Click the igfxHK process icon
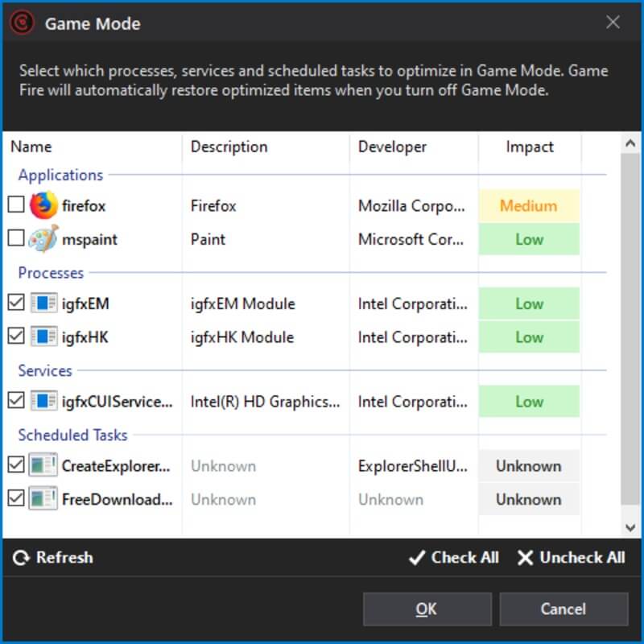This screenshot has width=644, height=644. click(43, 336)
